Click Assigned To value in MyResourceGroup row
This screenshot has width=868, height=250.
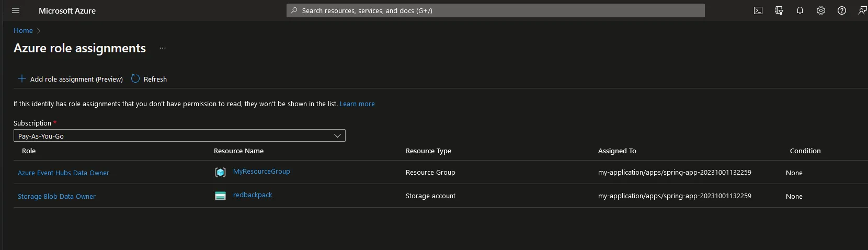[x=675, y=172]
